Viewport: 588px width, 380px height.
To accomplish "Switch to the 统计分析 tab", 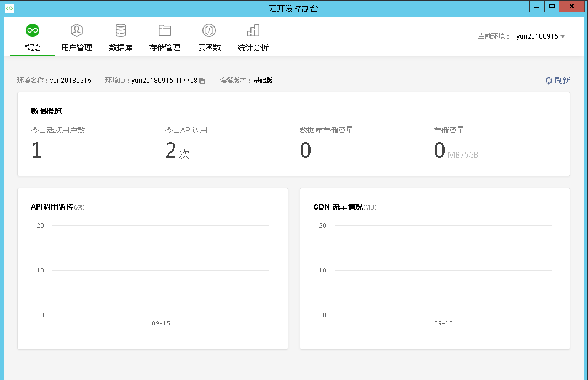I will point(252,47).
